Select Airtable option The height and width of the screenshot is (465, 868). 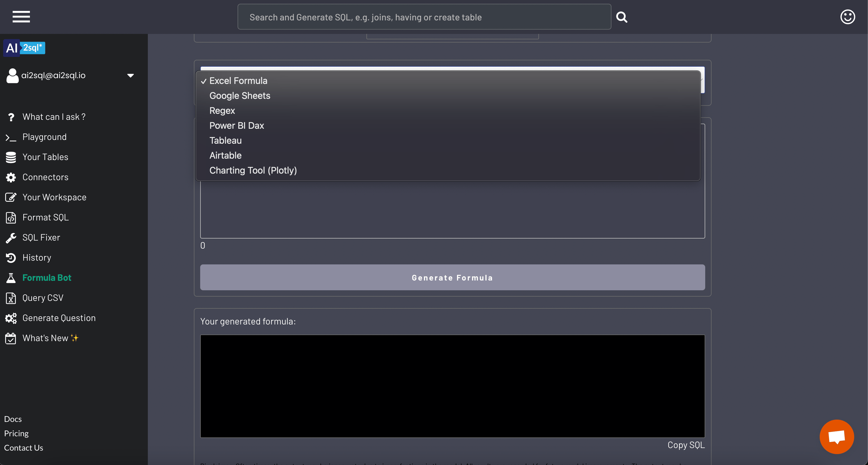coord(448,155)
